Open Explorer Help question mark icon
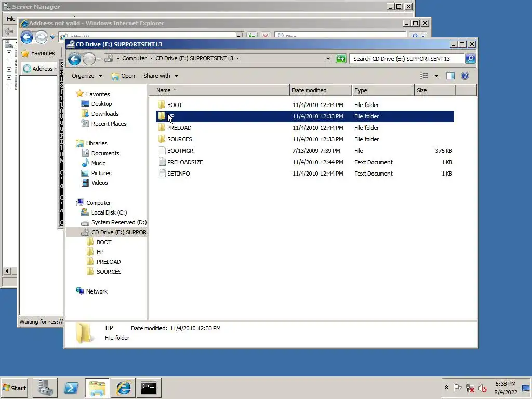The image size is (532, 399). pos(465,76)
